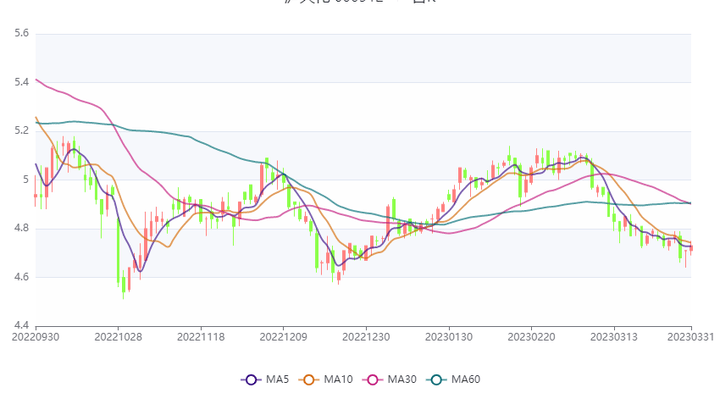Click the orange MA10 legend circle icon
720x405 pixels.
312,380
